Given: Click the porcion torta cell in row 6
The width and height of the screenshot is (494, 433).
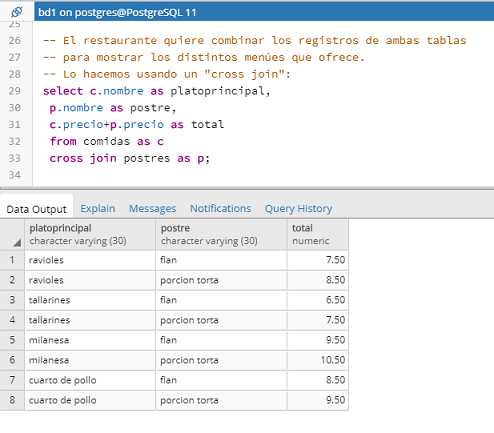Looking at the screenshot, I should click(221, 360).
